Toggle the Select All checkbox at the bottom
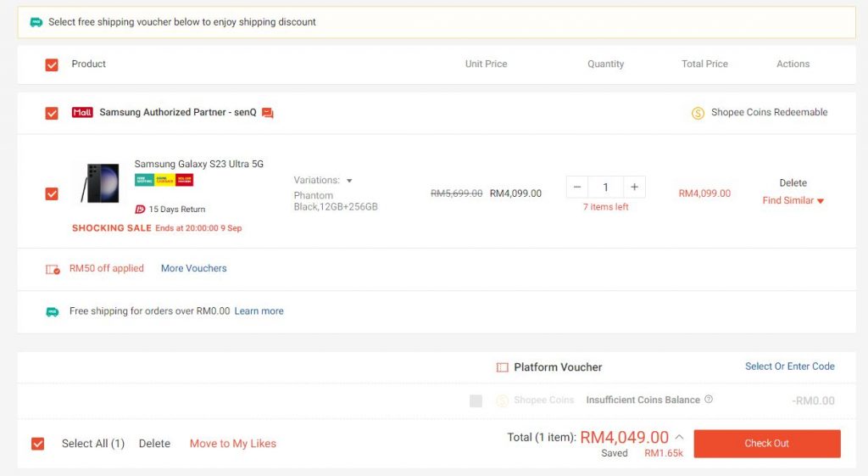The width and height of the screenshot is (868, 476). pos(37,444)
